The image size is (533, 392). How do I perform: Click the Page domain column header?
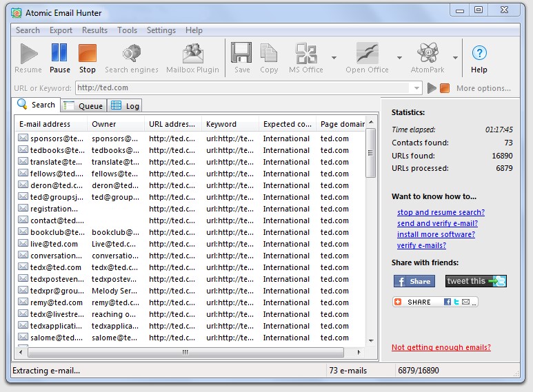(341, 124)
